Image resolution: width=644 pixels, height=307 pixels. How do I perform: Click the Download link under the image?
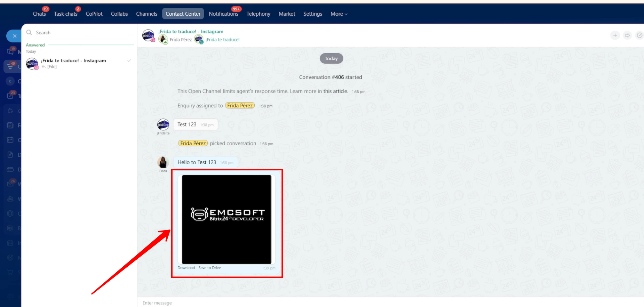click(186, 268)
